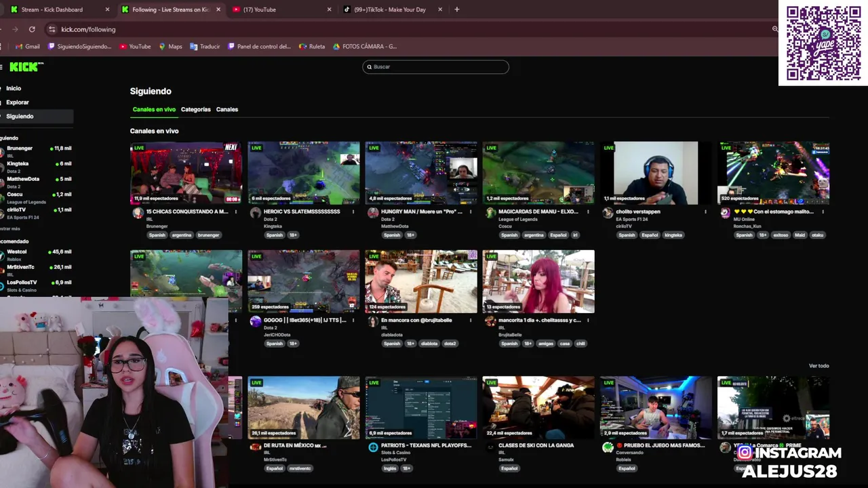The image size is (868, 488).
Task: Open options menu for MAGICARDAS DE MANU stream
Action: tap(588, 211)
